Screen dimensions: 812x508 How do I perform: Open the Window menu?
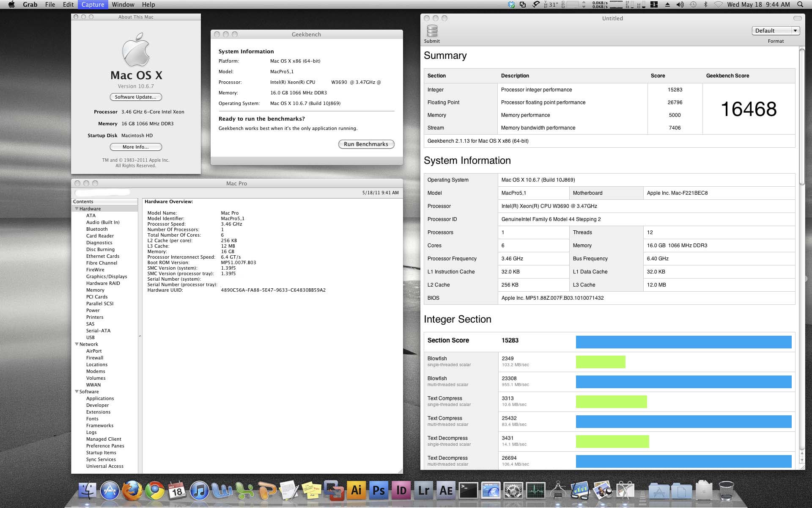tap(123, 5)
